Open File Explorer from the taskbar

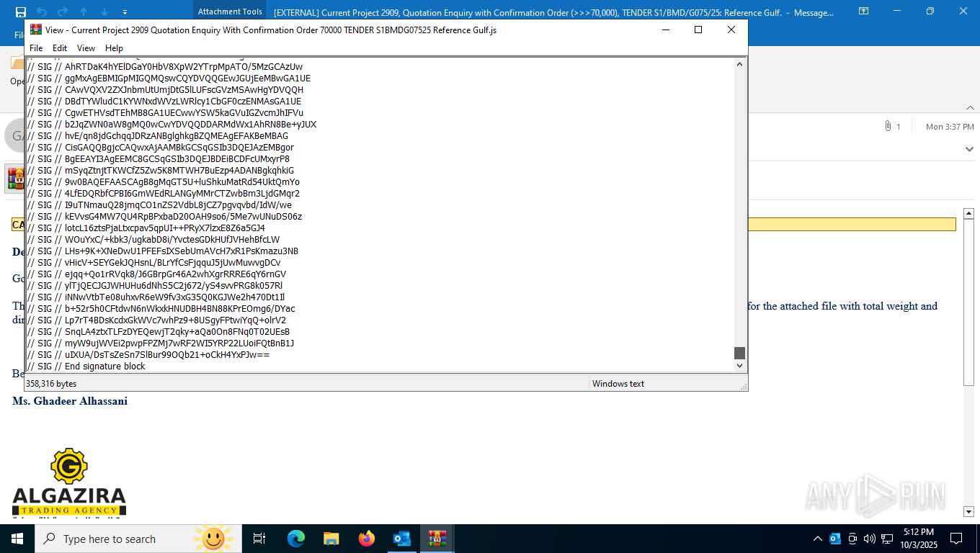tap(331, 539)
